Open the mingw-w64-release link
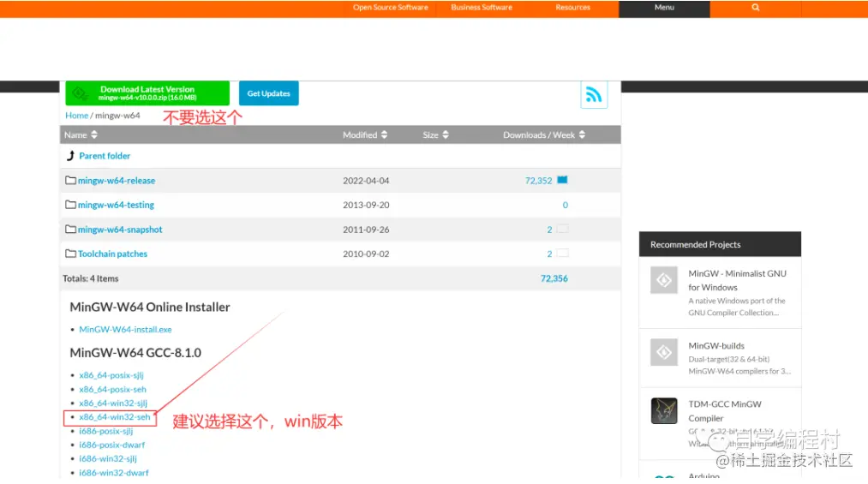 click(x=117, y=181)
